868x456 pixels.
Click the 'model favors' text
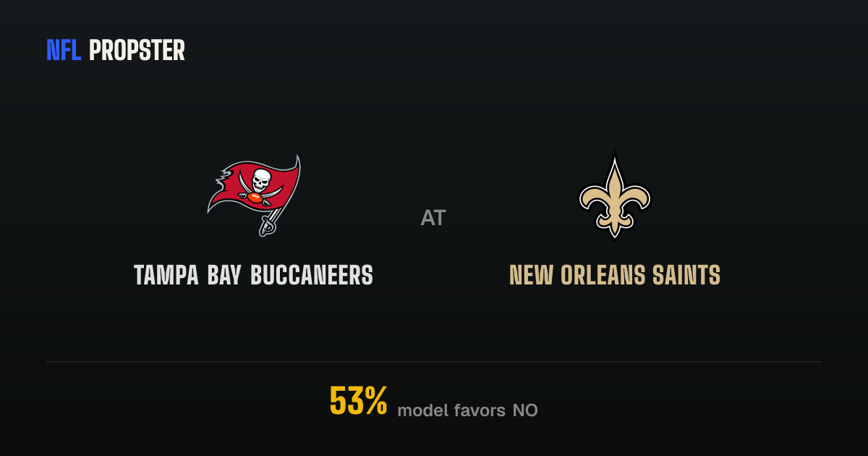coord(451,410)
